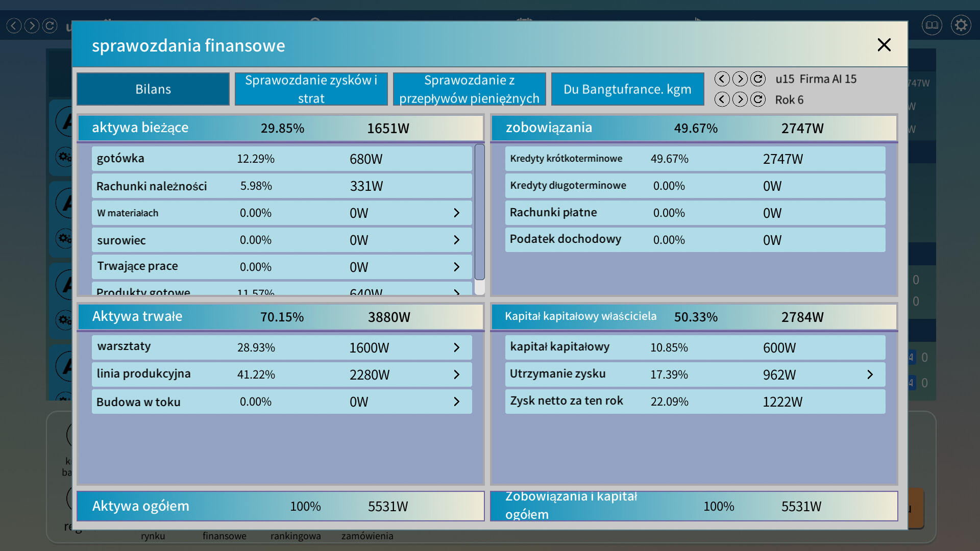Close the sprawozdania finansowe dialog

pos(884,45)
